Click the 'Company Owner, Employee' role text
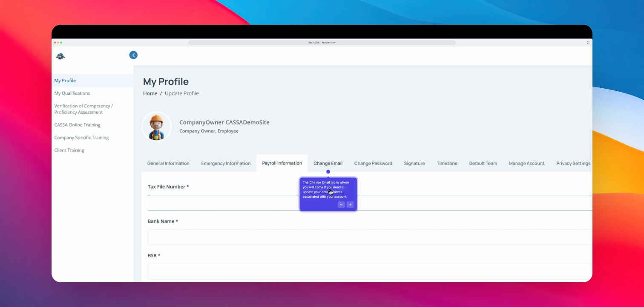This screenshot has width=644, height=307. pyautogui.click(x=209, y=131)
